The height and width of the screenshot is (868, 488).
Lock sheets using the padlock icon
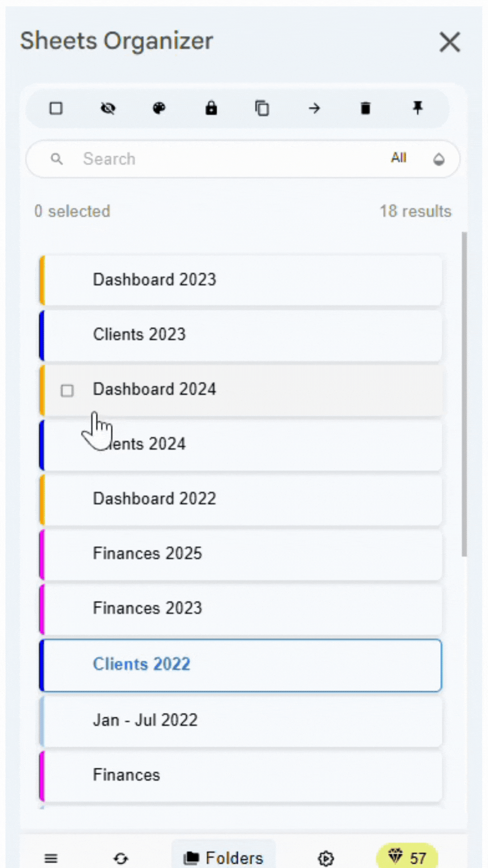[211, 108]
